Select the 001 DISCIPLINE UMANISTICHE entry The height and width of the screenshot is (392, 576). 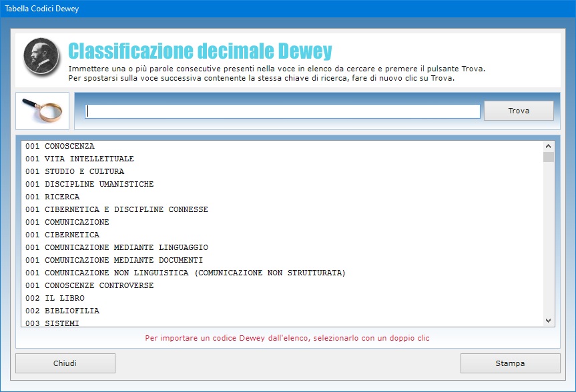[x=89, y=184]
